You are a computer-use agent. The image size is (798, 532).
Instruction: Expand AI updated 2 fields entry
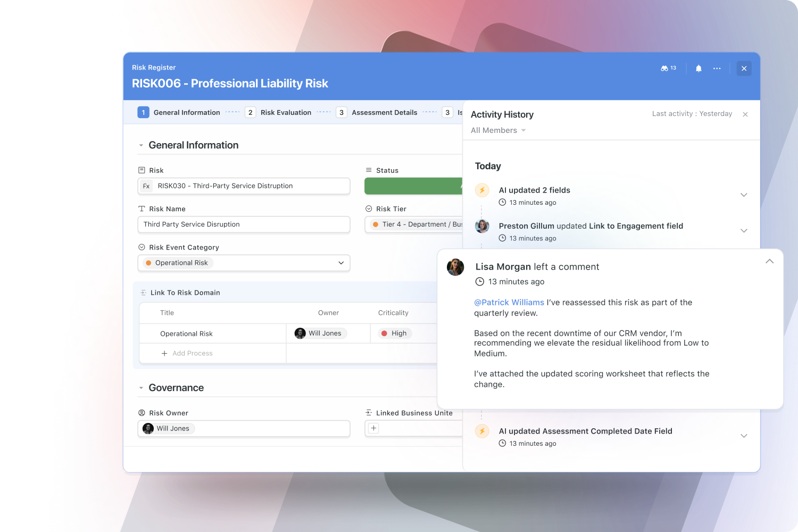tap(744, 195)
